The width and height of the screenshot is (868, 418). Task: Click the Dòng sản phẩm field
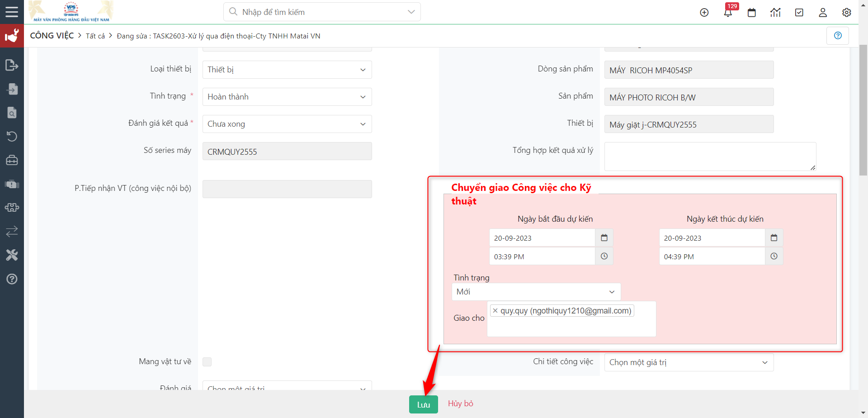(x=689, y=70)
